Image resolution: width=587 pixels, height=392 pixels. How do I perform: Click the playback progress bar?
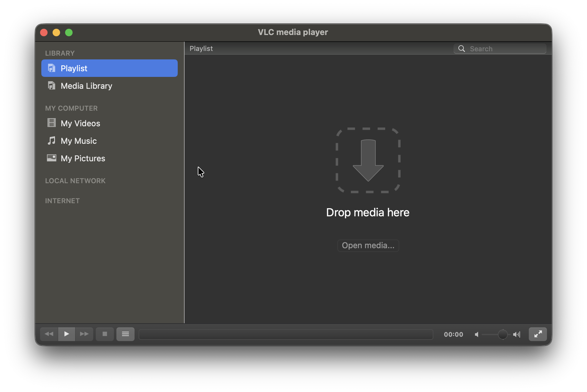click(x=286, y=334)
